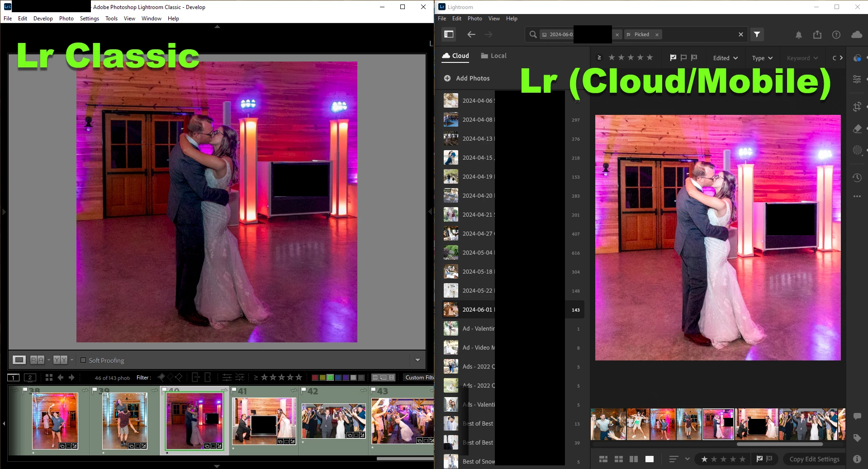Click the sort order icon in Lightroom

tap(674, 459)
